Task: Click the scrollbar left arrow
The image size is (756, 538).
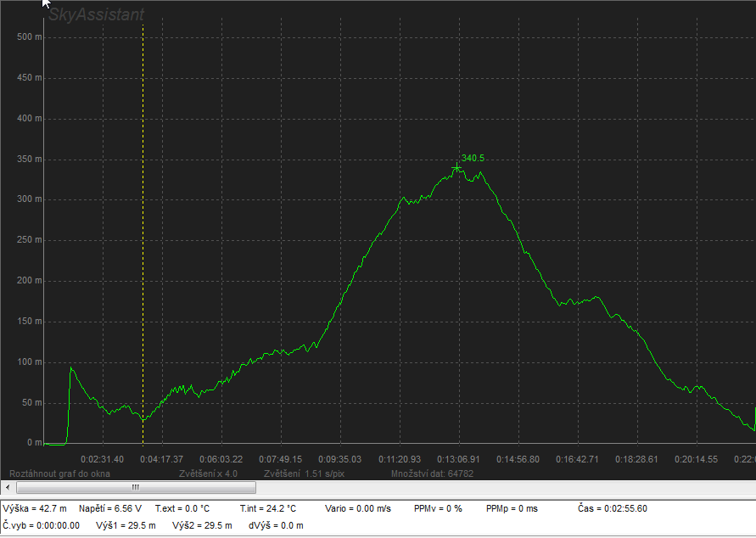Action: pos(8,488)
